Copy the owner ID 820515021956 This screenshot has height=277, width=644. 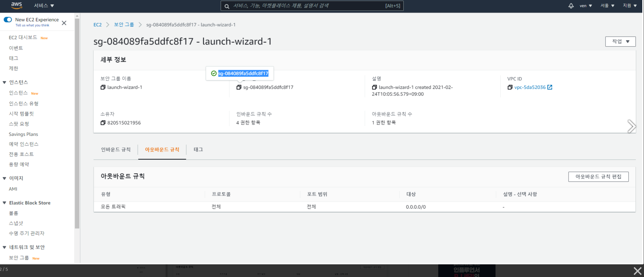(103, 123)
